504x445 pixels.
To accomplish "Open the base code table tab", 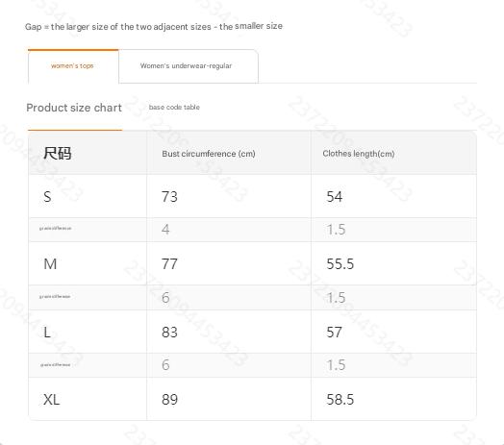I will pos(174,108).
